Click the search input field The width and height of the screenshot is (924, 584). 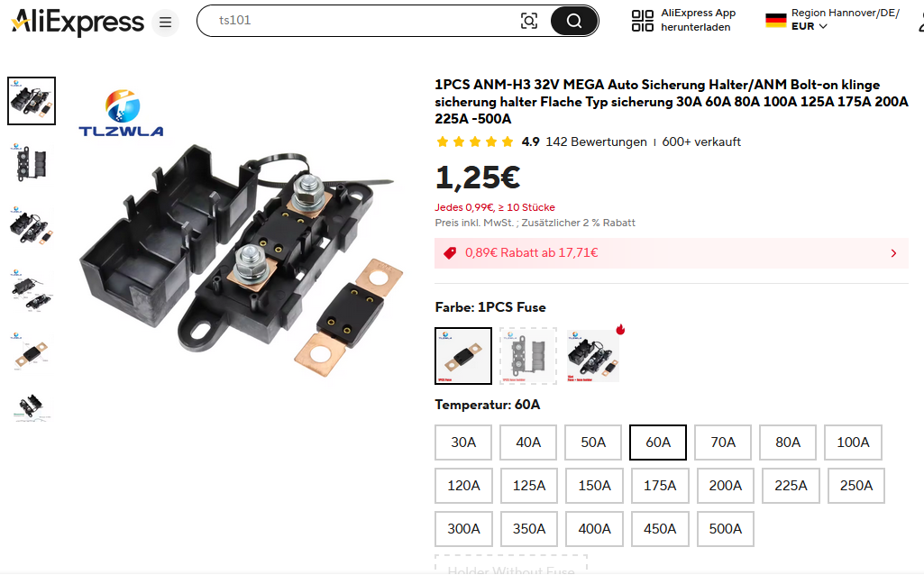pos(361,21)
